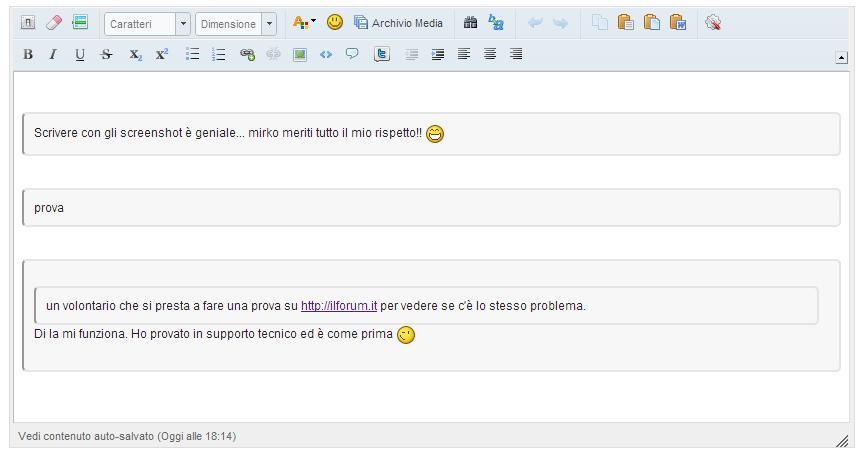Click the Insert Link icon

[247, 54]
